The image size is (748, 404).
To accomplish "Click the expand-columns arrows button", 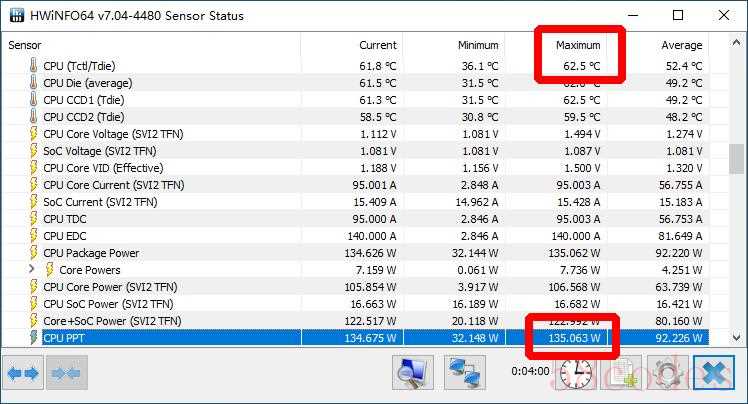I will click(23, 373).
